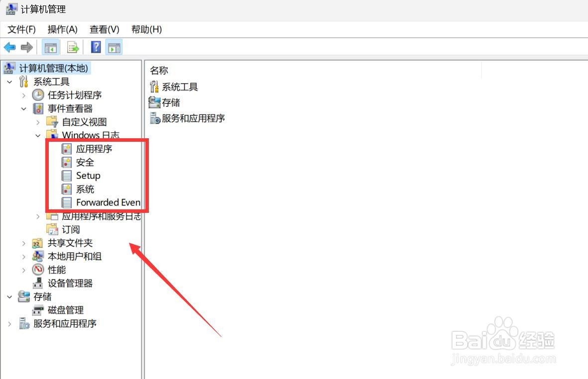Select 磁盘管理 in the tree
Viewport: 588px width, 379px height.
click(x=66, y=310)
